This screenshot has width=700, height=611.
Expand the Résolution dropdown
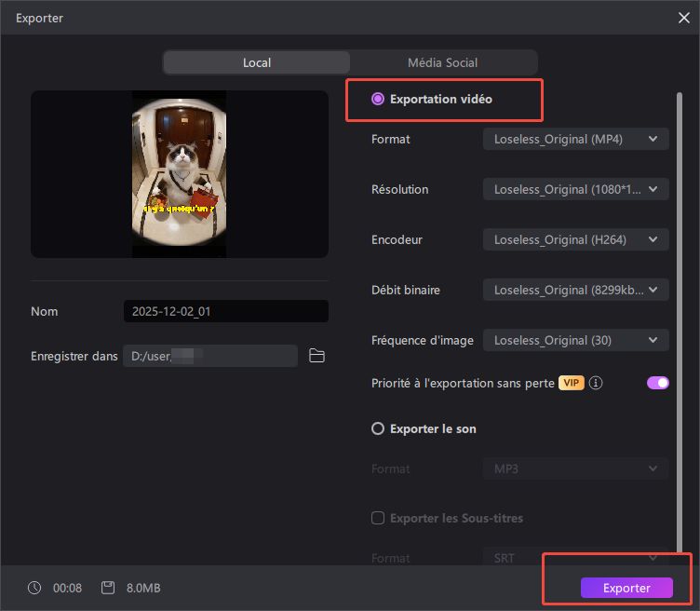click(575, 189)
